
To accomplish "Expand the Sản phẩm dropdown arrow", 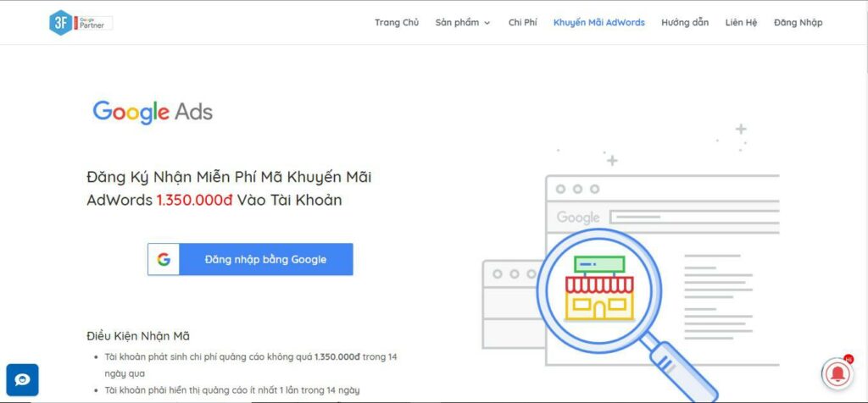I will click(x=487, y=24).
